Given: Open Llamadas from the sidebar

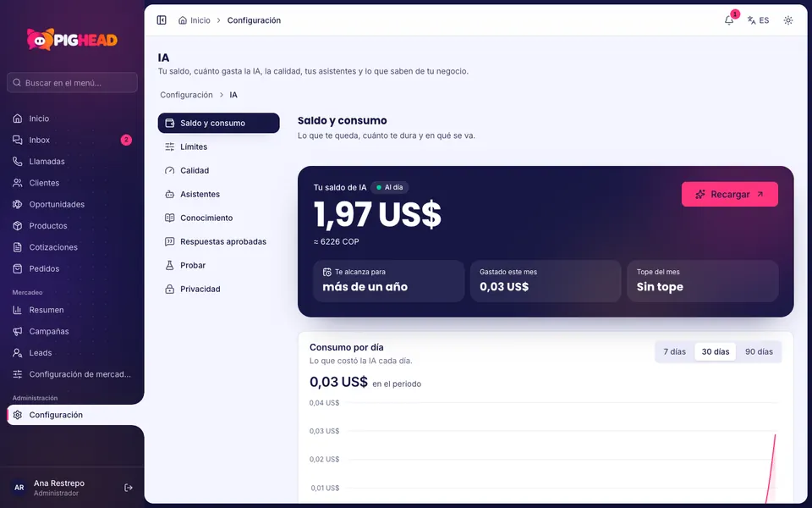Looking at the screenshot, I should tap(72, 161).
